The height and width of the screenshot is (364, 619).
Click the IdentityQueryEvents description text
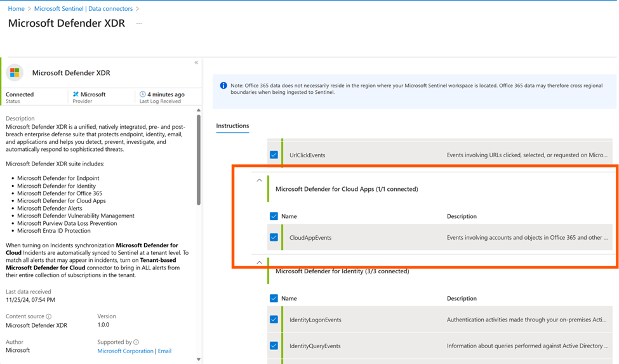pos(527,346)
